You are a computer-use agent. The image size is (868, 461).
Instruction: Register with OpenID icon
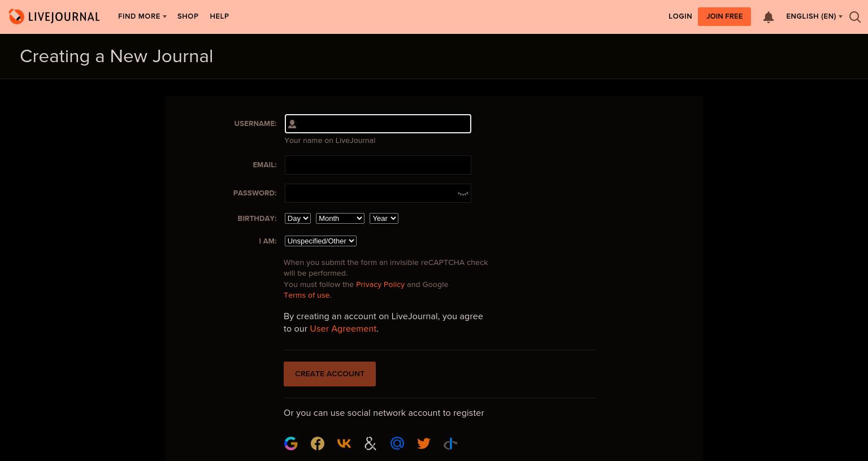[450, 443]
